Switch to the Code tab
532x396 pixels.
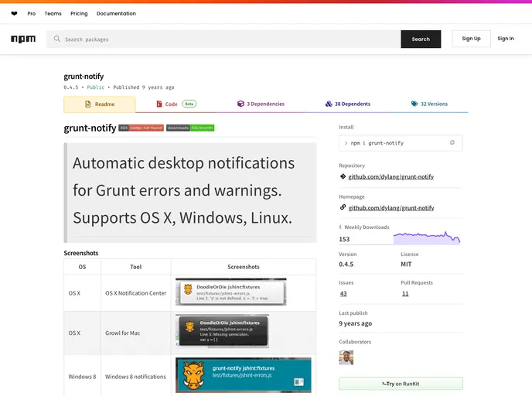point(176,104)
